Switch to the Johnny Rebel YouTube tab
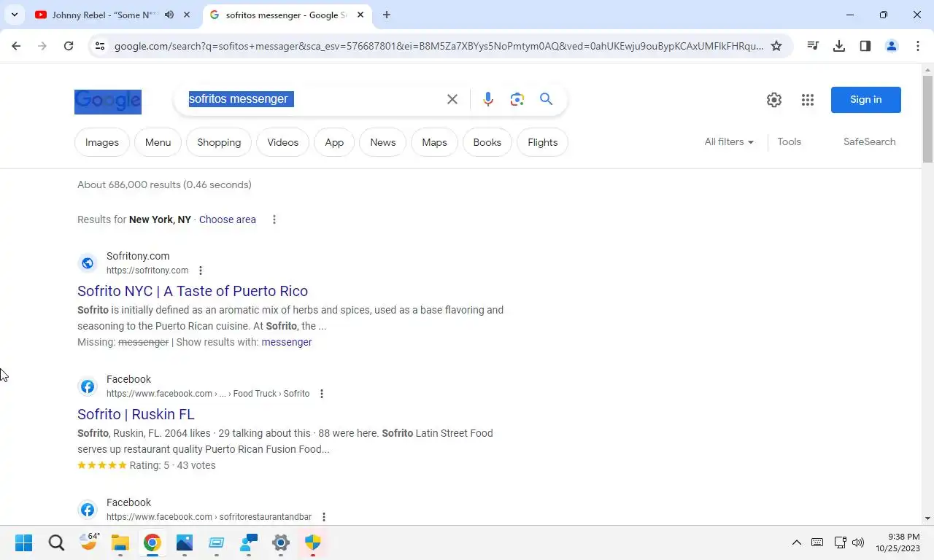Screen dimensions: 934x560 [104, 15]
